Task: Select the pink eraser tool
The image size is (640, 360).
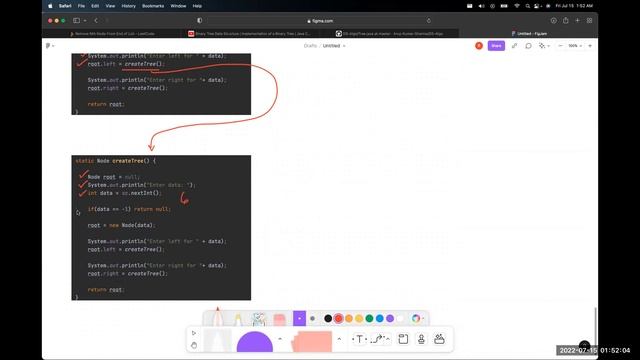Action: tap(279, 319)
